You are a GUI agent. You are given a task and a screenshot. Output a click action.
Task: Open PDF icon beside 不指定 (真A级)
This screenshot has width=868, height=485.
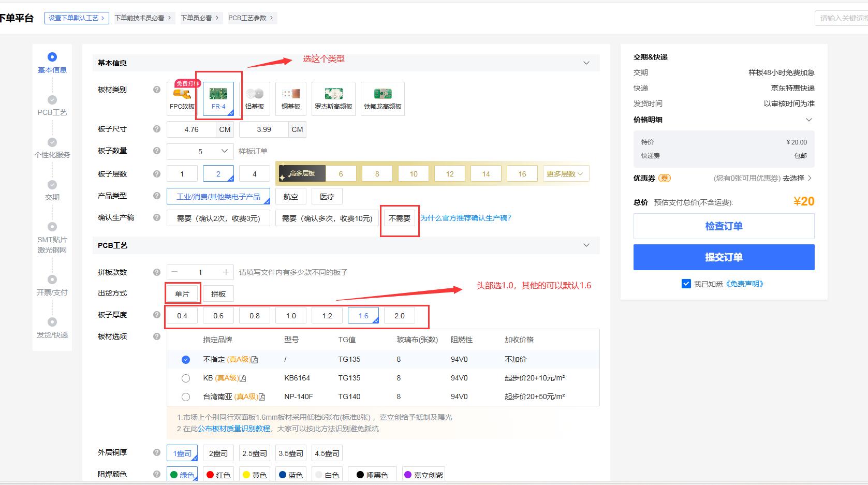point(255,360)
